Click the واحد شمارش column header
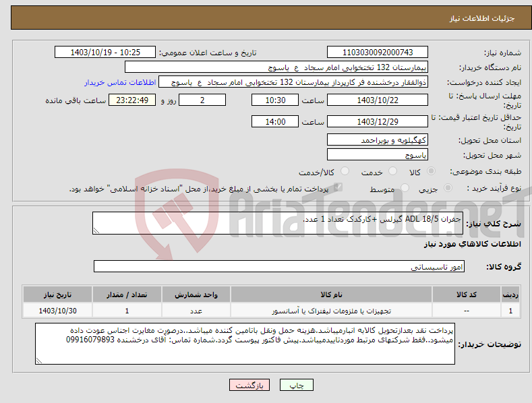 coord(196,294)
